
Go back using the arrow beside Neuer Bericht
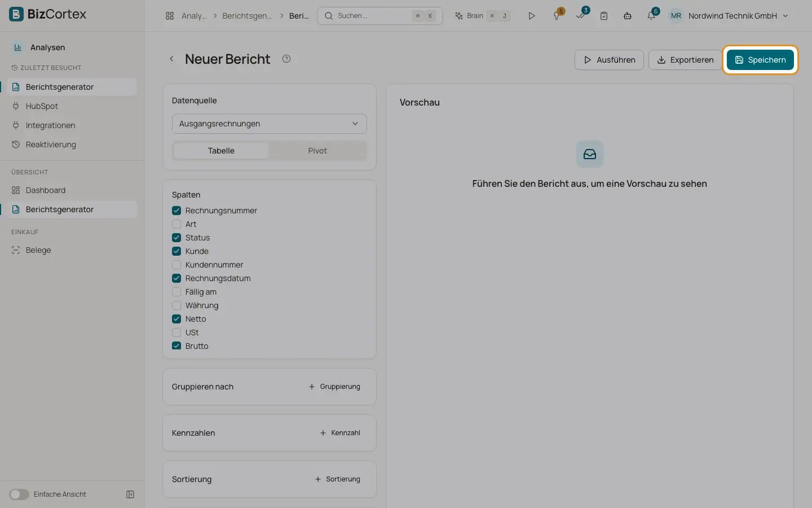pyautogui.click(x=171, y=59)
